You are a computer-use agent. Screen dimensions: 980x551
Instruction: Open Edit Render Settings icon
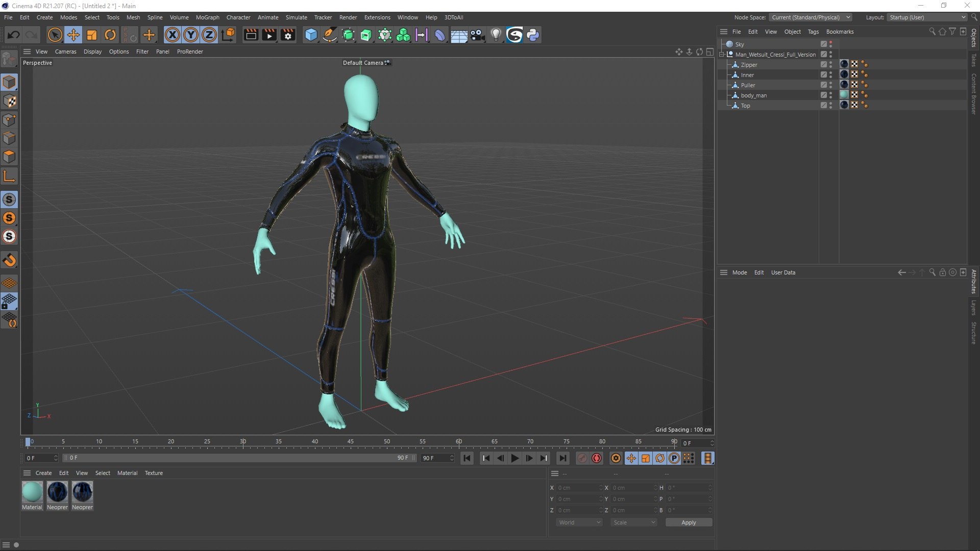[288, 35]
